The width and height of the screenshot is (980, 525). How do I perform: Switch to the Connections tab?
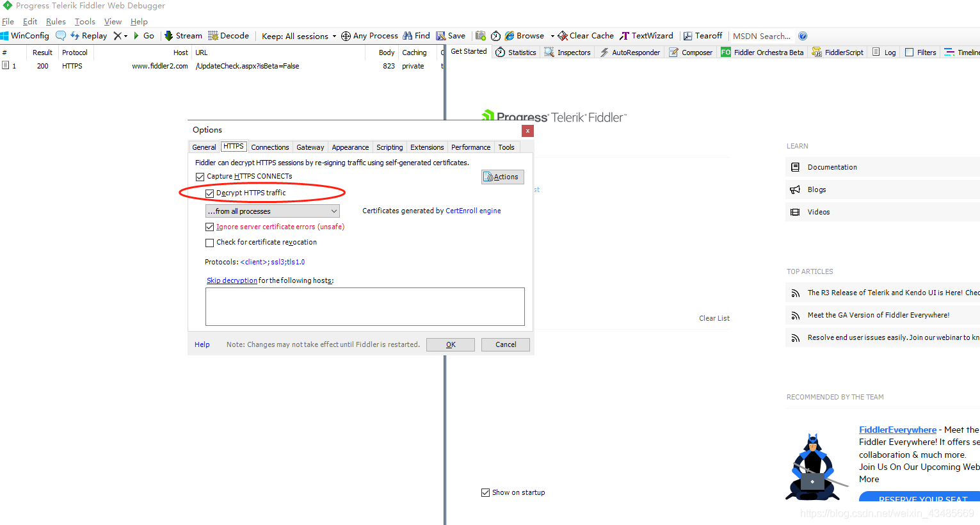(269, 147)
